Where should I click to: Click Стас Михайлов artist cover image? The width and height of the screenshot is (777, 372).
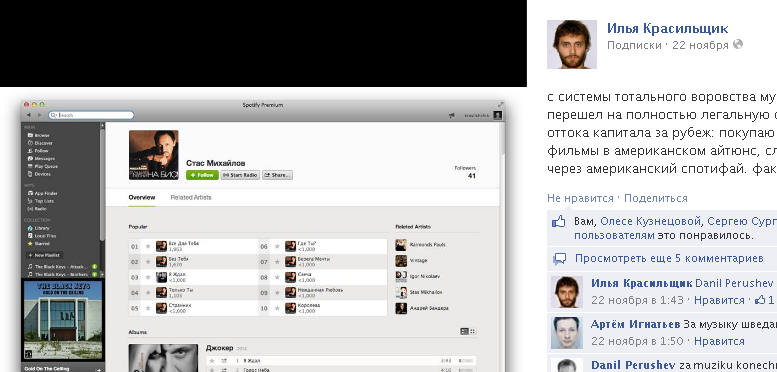click(x=154, y=155)
